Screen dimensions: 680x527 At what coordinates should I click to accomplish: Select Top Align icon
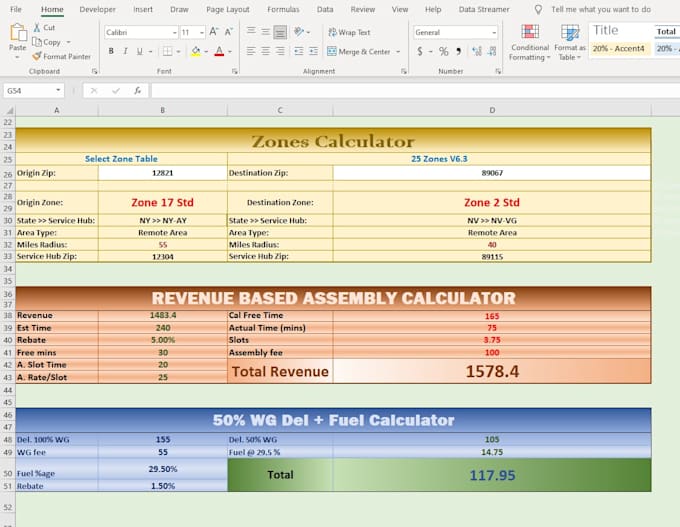point(251,32)
